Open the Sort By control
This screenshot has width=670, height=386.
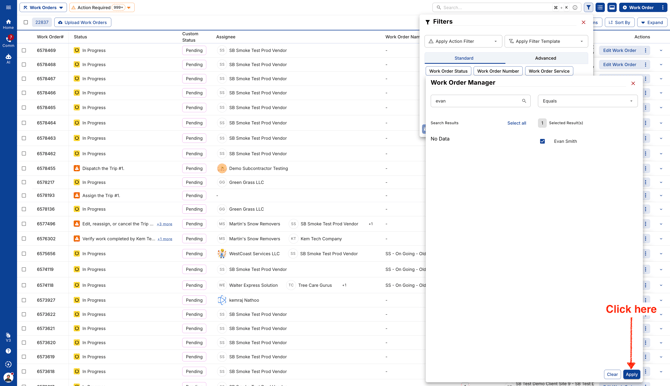click(x=620, y=22)
